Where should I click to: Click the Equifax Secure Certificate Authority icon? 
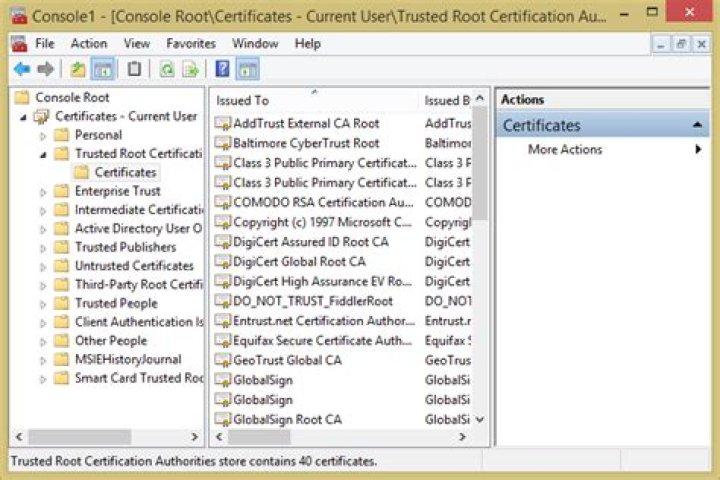pos(223,341)
